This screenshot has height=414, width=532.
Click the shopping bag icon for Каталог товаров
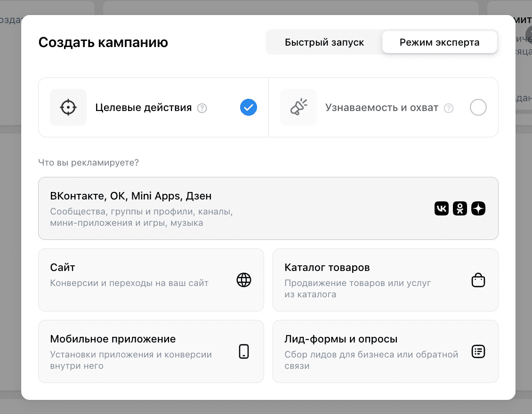tap(478, 280)
